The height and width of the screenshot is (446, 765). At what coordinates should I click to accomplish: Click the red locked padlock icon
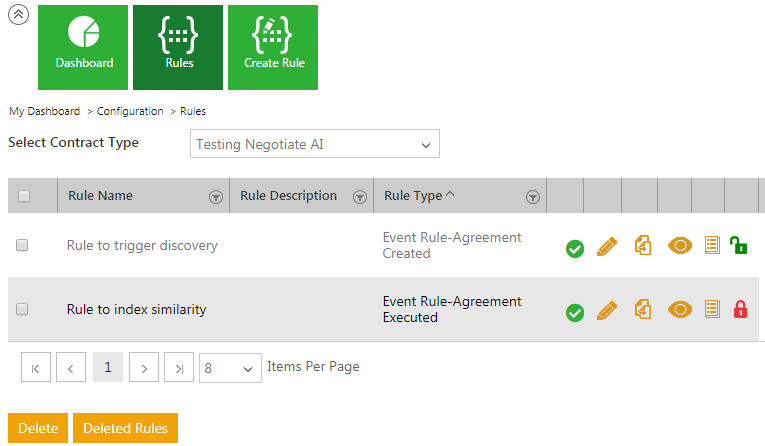[x=740, y=310]
